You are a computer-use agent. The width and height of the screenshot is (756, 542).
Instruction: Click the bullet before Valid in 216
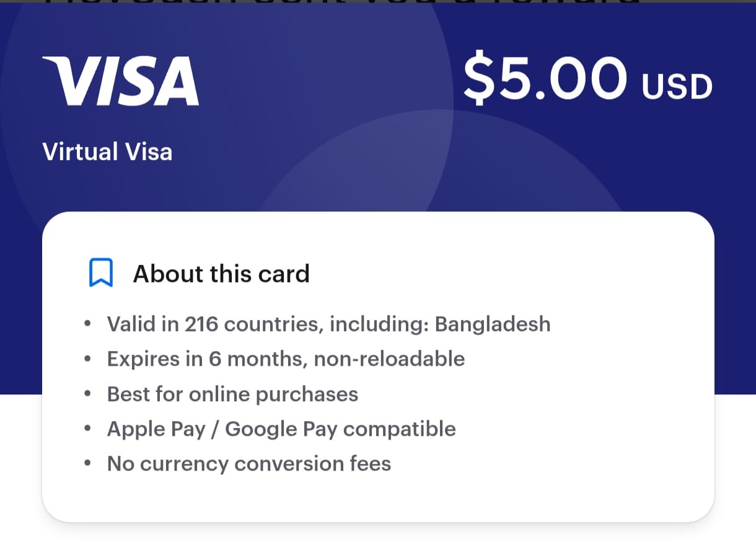(88, 324)
